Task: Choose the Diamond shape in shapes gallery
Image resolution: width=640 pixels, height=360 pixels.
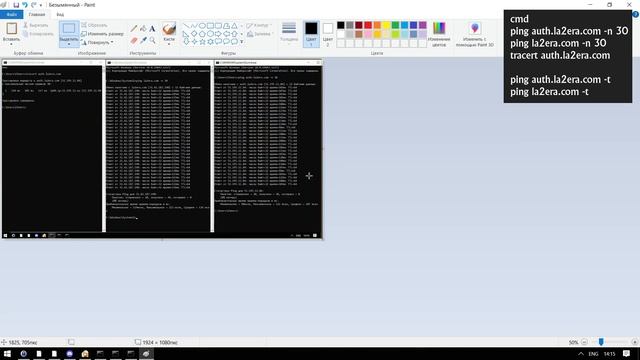Action: [194, 34]
